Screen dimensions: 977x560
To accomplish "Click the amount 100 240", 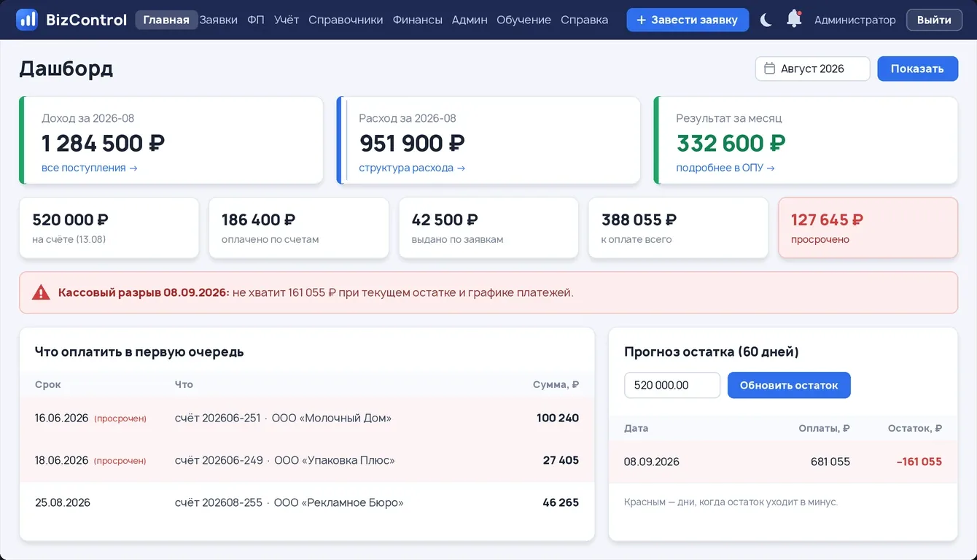I will pyautogui.click(x=558, y=419).
